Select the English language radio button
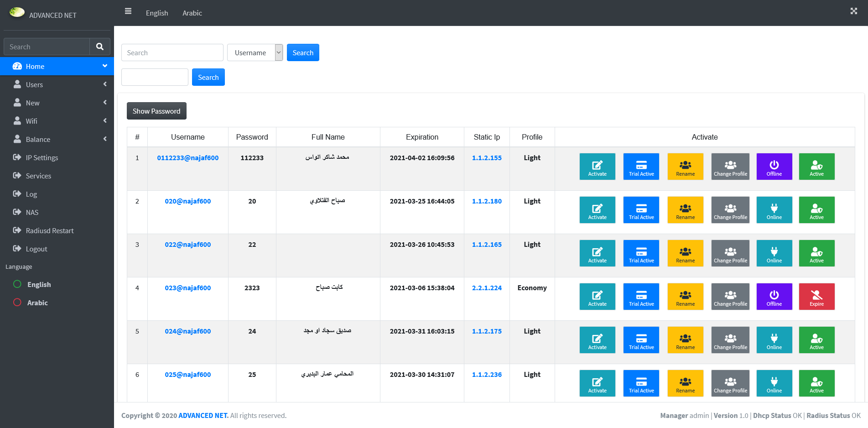Image resolution: width=868 pixels, height=428 pixels. [17, 284]
